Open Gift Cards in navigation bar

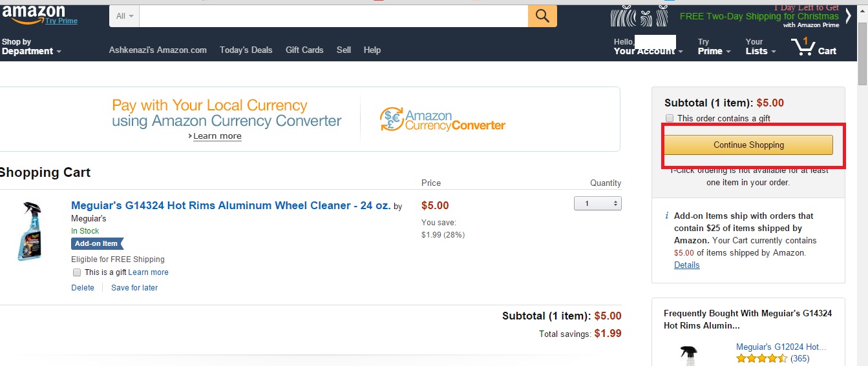[304, 50]
